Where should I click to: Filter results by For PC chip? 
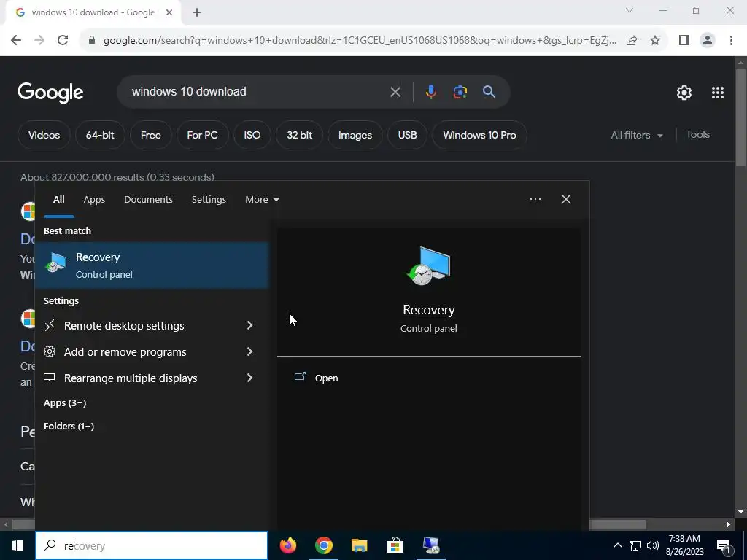point(203,135)
